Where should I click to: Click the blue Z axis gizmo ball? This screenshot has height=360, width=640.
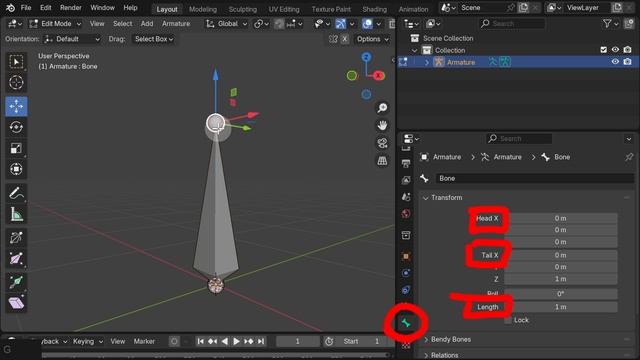point(366,57)
